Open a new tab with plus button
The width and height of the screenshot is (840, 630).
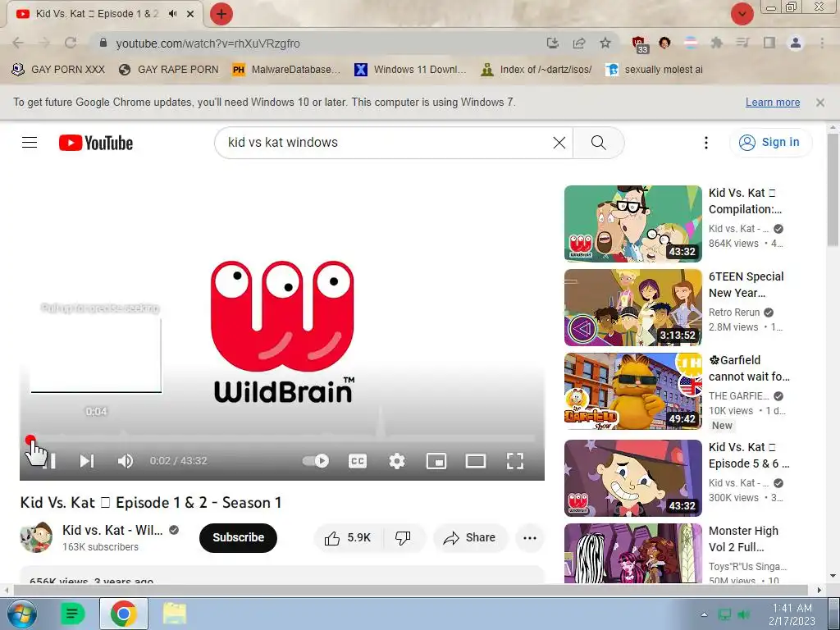(x=221, y=14)
